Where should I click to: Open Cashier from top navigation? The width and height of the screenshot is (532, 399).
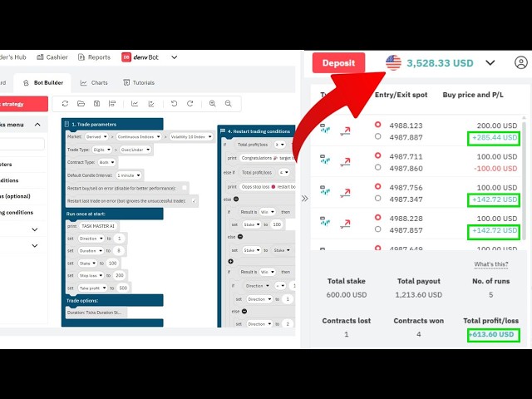coord(52,57)
